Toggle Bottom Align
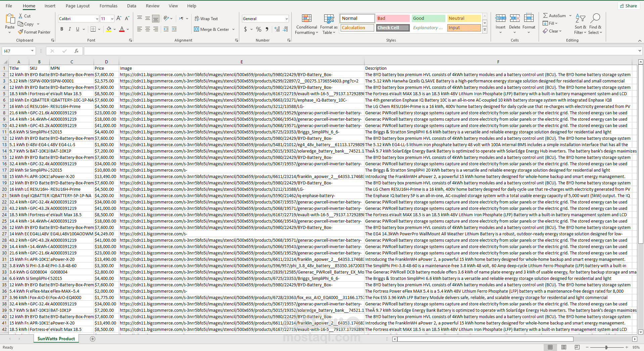This screenshot has height=351, width=644. (156, 18)
